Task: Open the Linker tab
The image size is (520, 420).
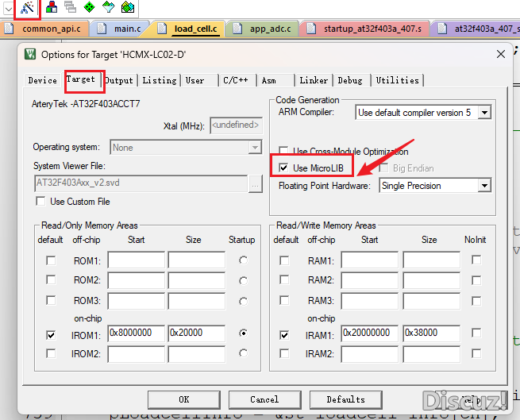Action: pyautogui.click(x=314, y=81)
